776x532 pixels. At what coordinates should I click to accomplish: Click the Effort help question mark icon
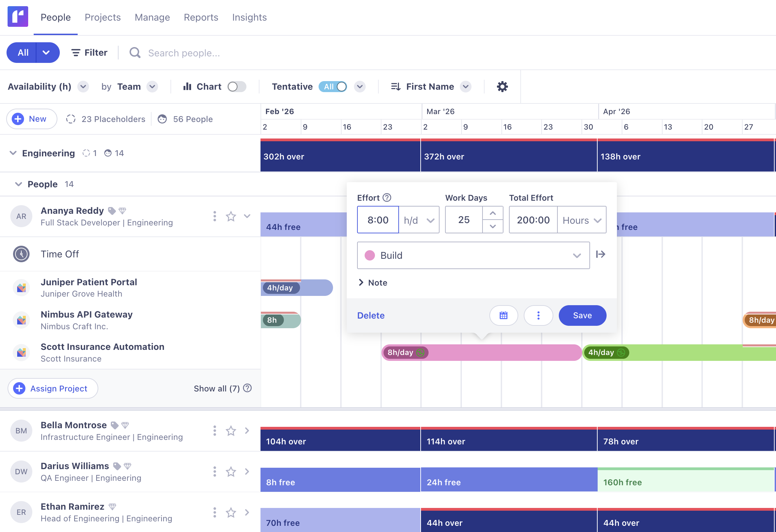coord(387,198)
